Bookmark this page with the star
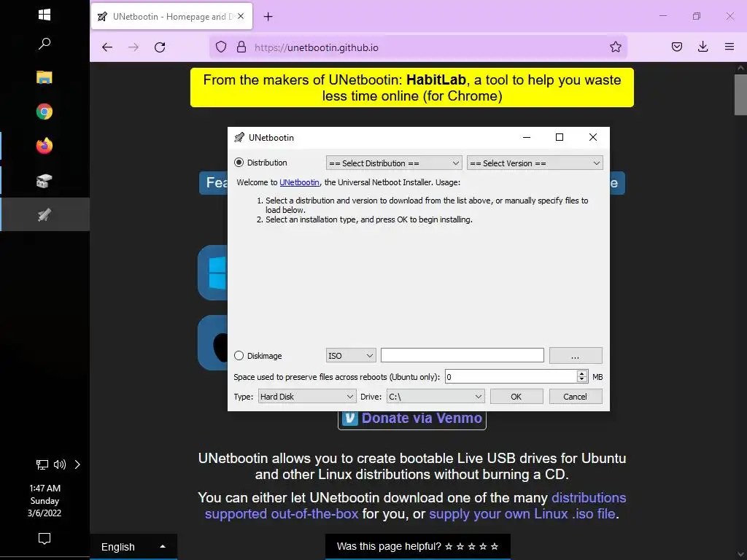Image resolution: width=747 pixels, height=560 pixels. click(616, 47)
